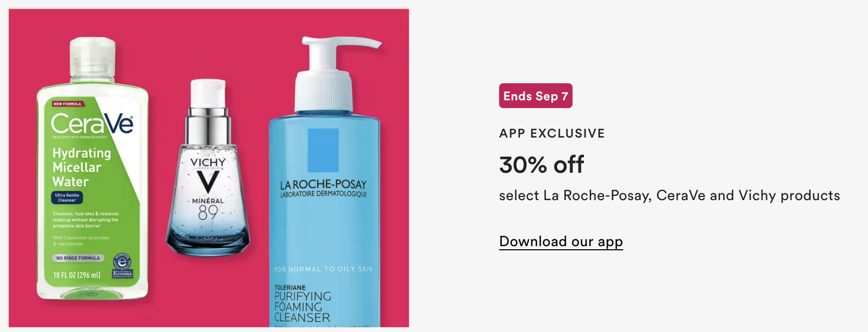
Task: Click the CeraVe logo on green bottle
Action: coord(92,124)
